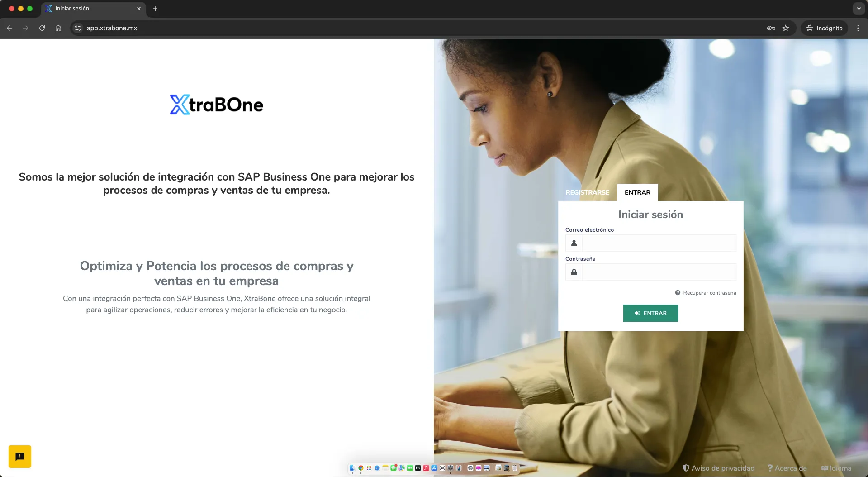Viewport: 868px width, 477px height.
Task: Open Chrome's three-dot menu
Action: (858, 28)
